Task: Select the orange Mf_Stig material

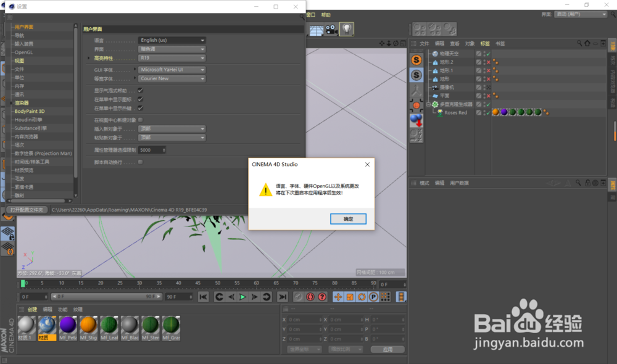Action: click(x=88, y=328)
